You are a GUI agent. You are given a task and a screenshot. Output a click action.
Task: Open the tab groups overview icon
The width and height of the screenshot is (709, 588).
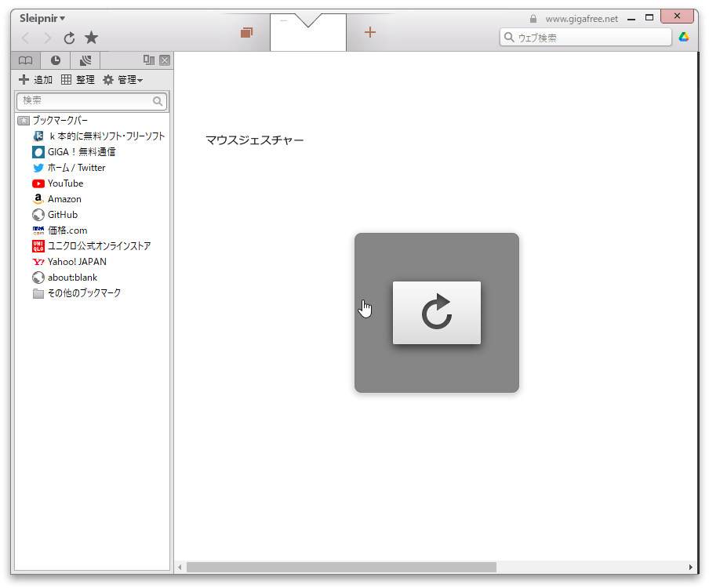(x=246, y=33)
